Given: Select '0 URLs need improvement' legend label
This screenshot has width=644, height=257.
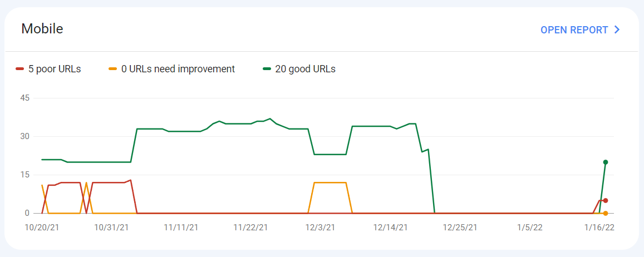Looking at the screenshot, I should [x=178, y=69].
